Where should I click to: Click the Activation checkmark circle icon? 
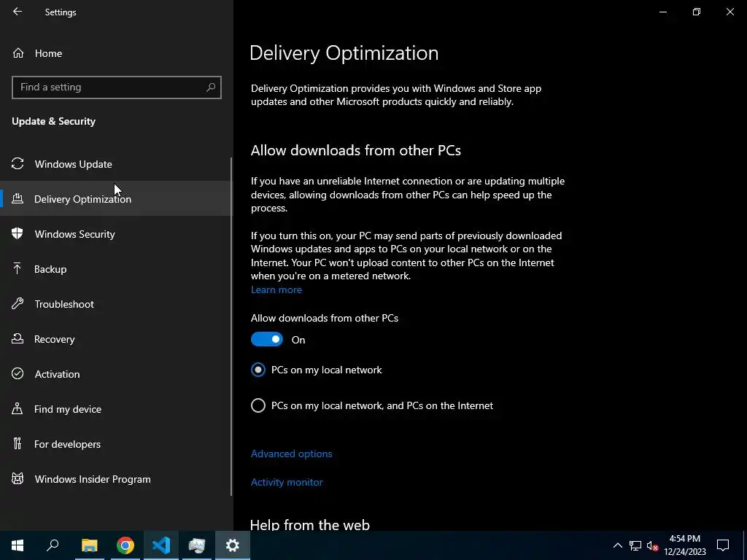tap(18, 374)
